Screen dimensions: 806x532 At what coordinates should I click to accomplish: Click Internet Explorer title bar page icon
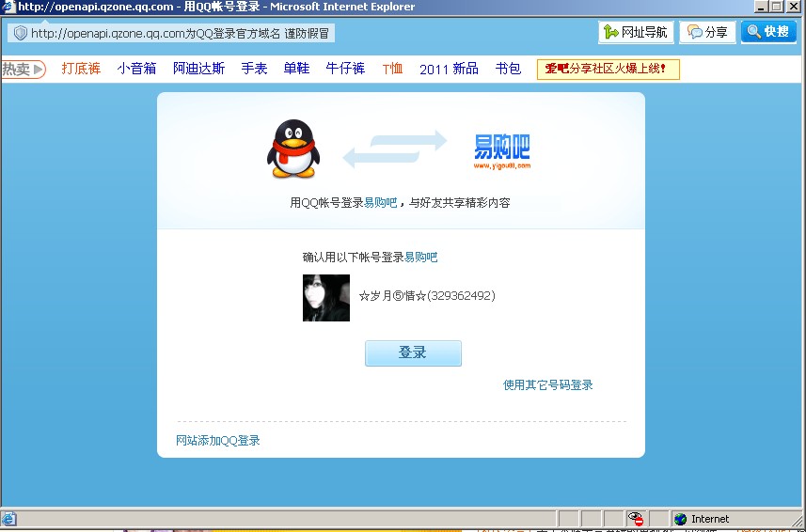(x=8, y=7)
